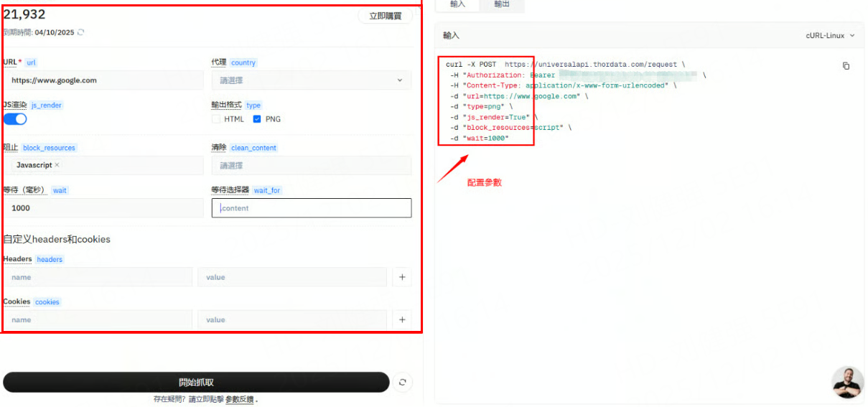Add a new Cookies row
The height and width of the screenshot is (407, 868).
[x=402, y=319]
